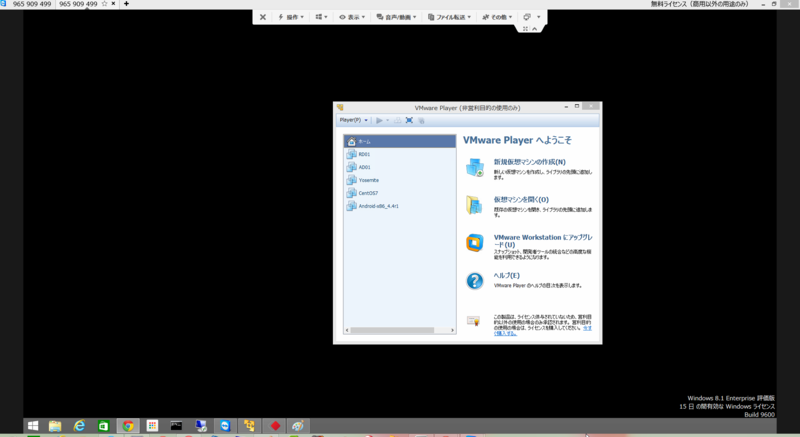Viewport: 800px width, 437px height.
Task: Select the RD01 virtual machine
Action: click(399, 154)
